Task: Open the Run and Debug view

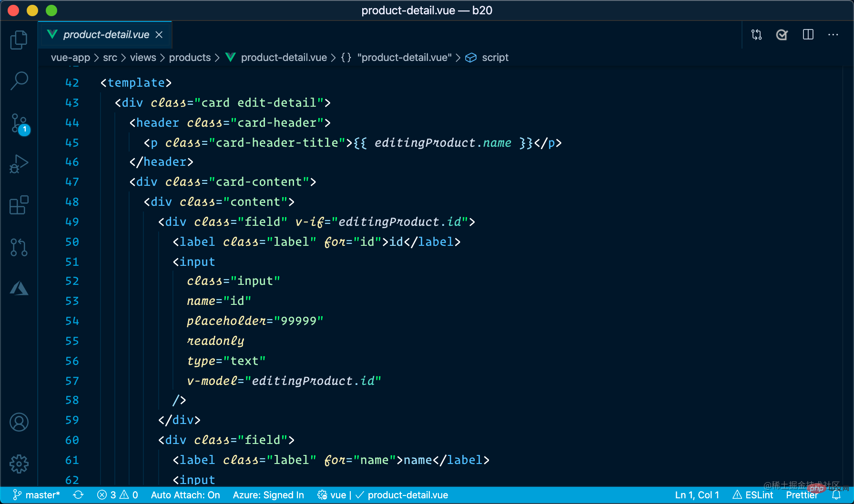Action: point(19,163)
